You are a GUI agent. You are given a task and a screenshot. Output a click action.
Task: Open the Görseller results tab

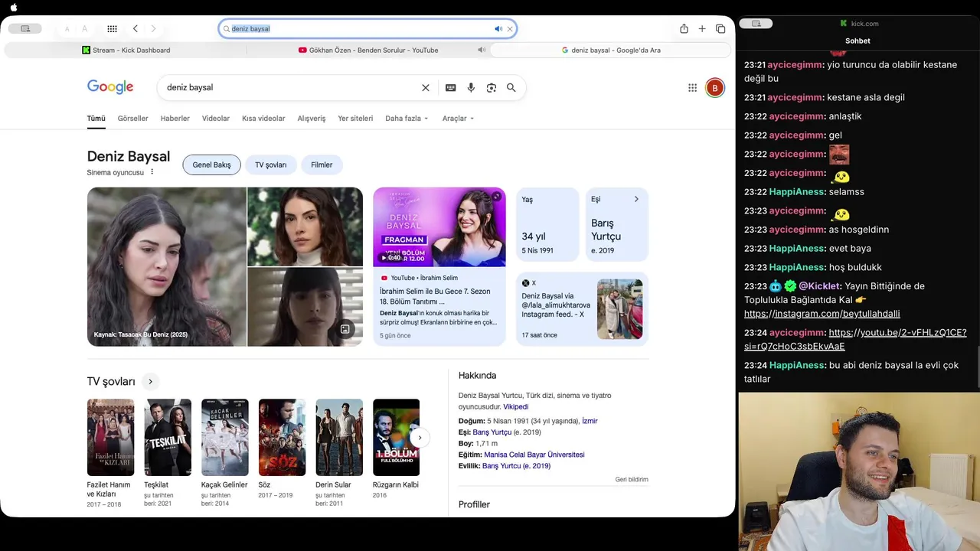[132, 119]
